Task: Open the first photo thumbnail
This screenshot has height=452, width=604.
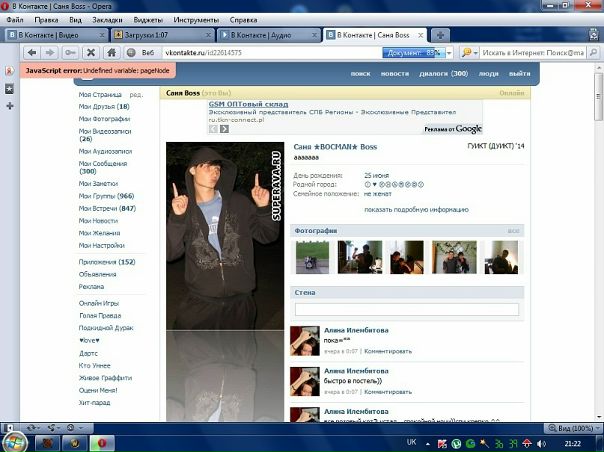Action: click(313, 257)
